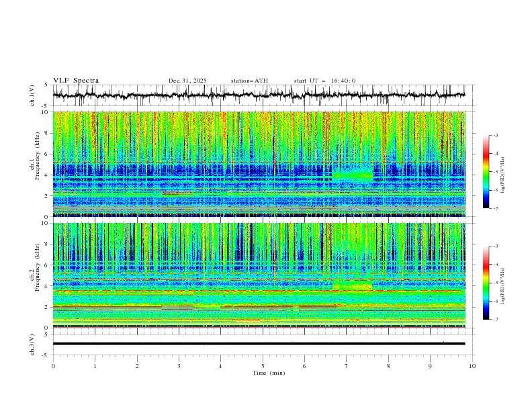
Task: Click time axis tick label "1"
Action: (x=95, y=366)
